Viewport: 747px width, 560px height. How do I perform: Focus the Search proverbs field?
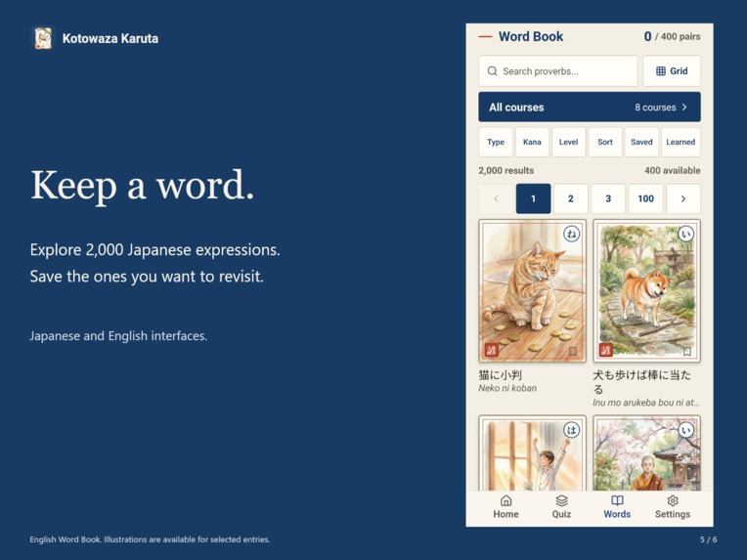558,71
